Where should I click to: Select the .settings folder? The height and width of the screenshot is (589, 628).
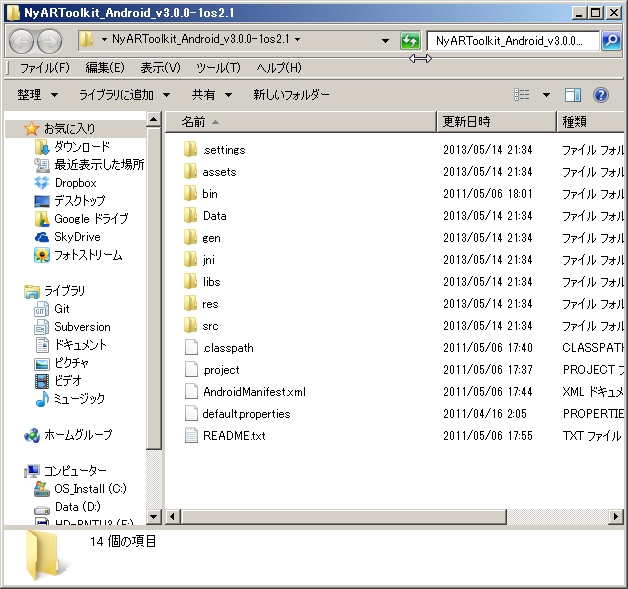click(x=215, y=150)
